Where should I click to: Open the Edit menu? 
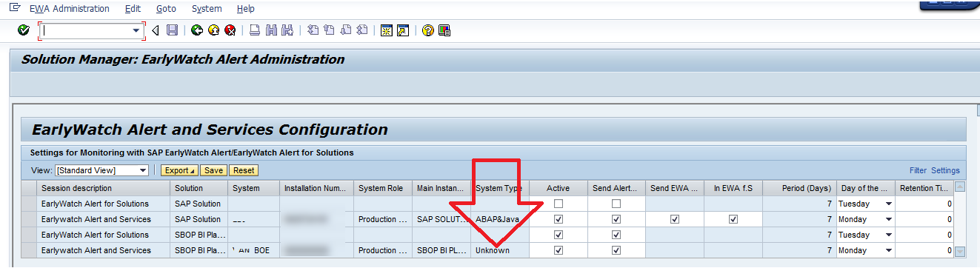133,9
